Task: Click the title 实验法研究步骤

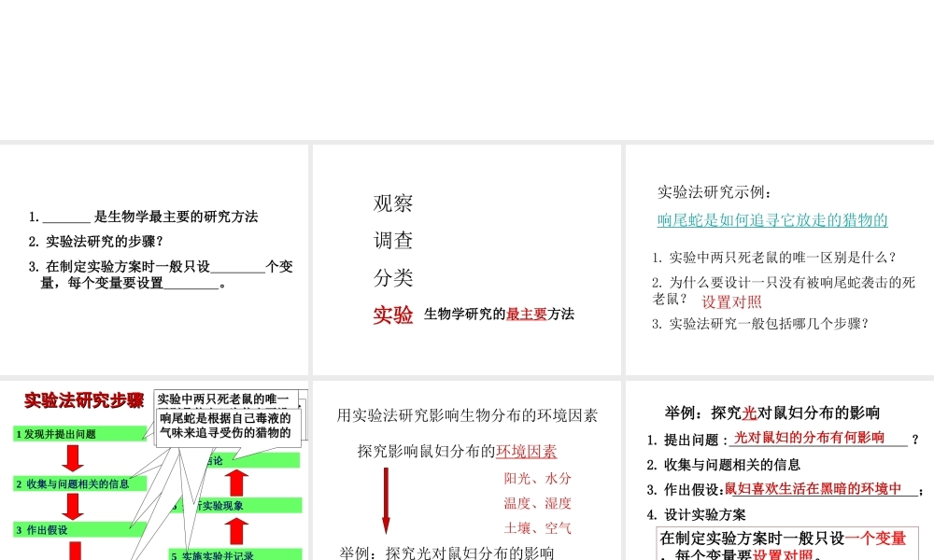Action: [x=84, y=400]
